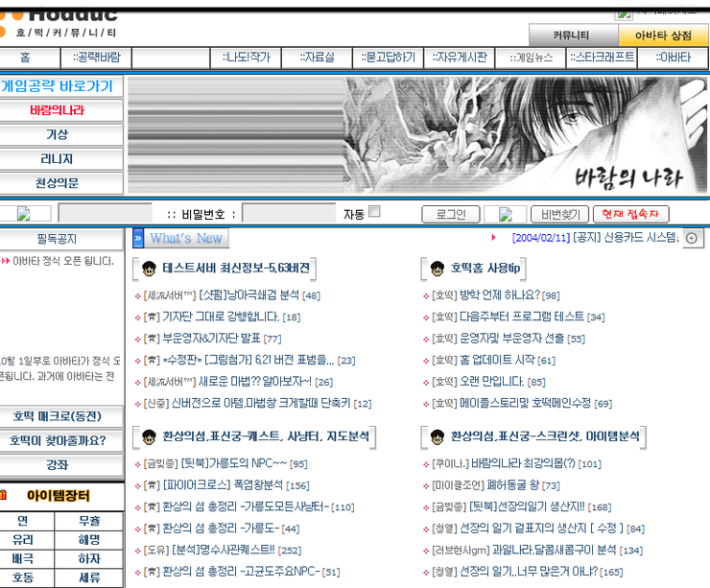This screenshot has width=710, height=588.
Task: Click the 비번찾기 button
Action: click(560, 214)
